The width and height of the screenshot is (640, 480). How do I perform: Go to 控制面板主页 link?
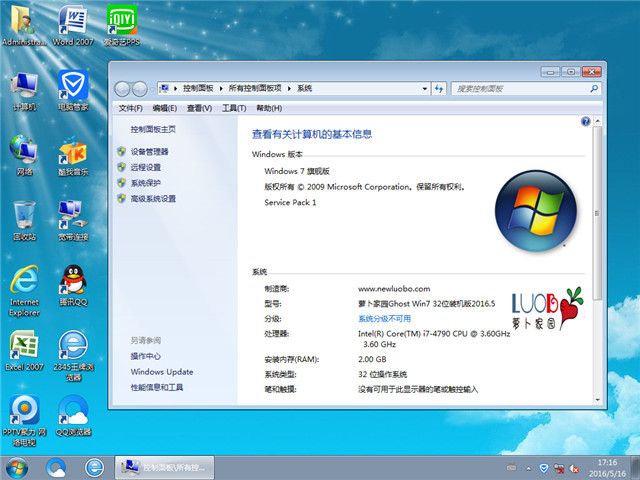(x=153, y=129)
